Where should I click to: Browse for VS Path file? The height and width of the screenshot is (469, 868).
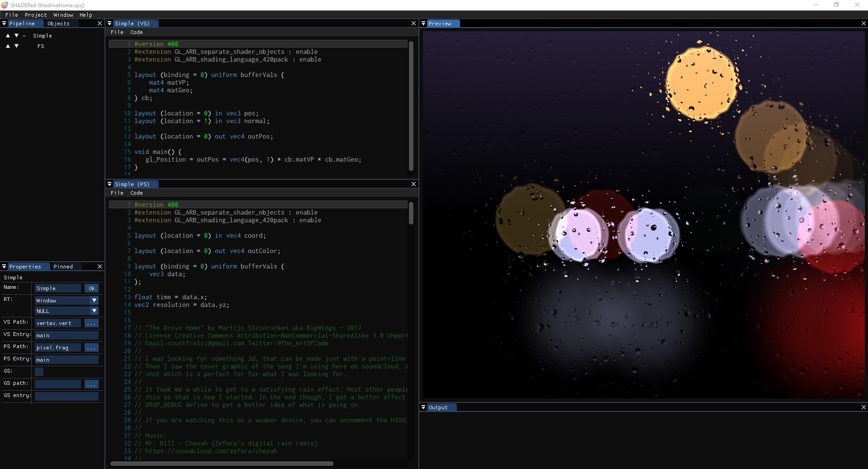coord(91,323)
